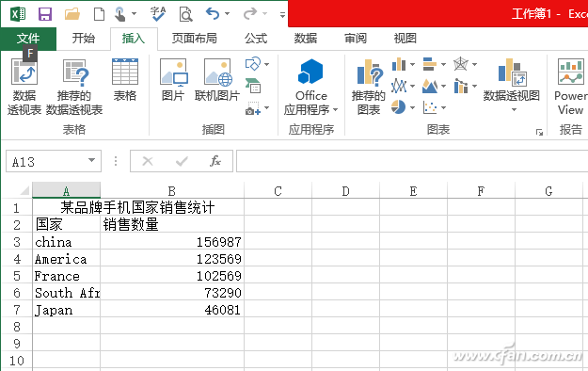
Task: Select row 5 header
Action: point(17,276)
